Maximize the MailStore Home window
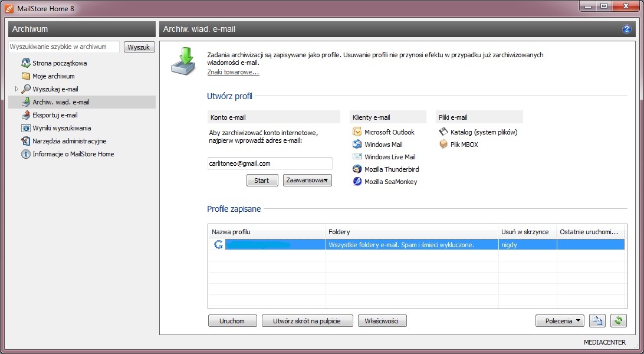Screen dimensions: 644x354 [603, 6]
